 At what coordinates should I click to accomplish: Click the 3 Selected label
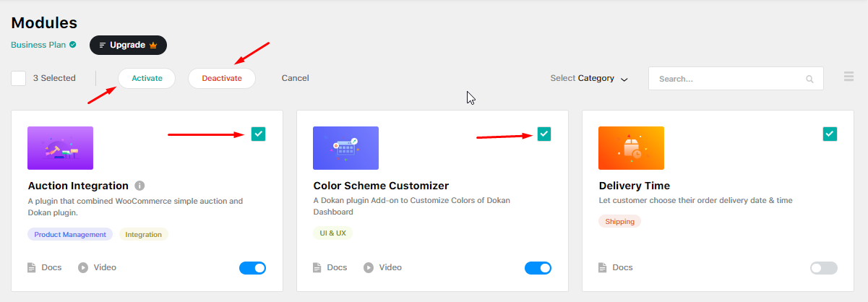54,78
